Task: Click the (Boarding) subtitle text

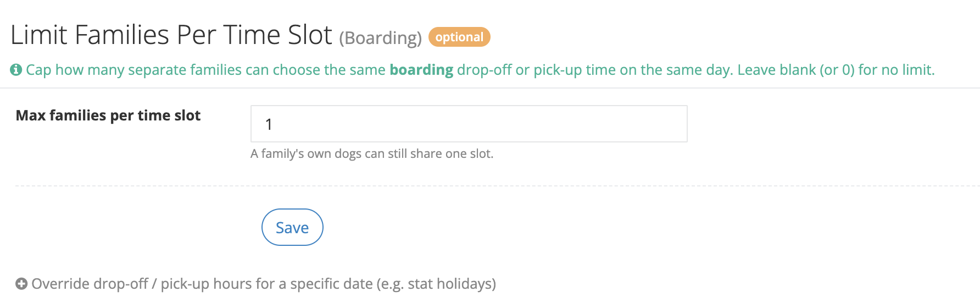Action: (x=380, y=38)
